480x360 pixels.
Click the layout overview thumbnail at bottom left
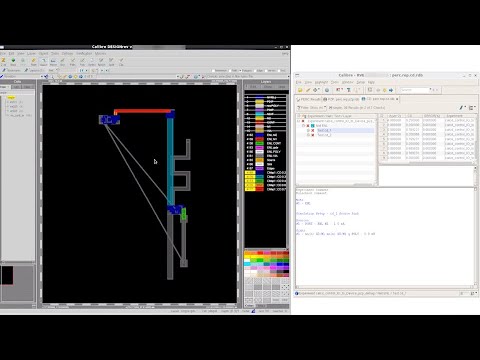coord(17,283)
